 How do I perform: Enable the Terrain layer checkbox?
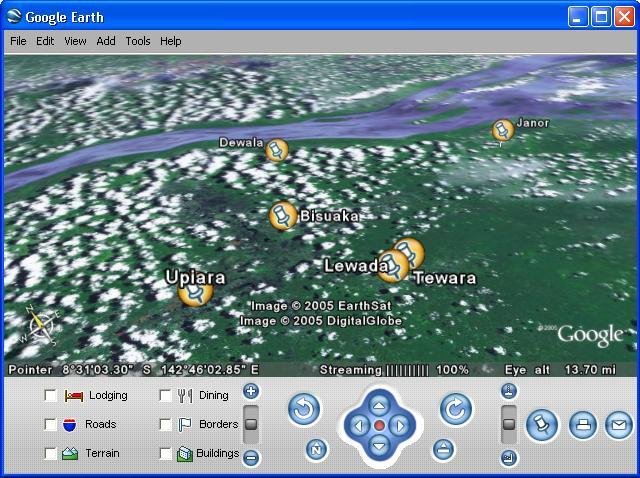click(50, 454)
